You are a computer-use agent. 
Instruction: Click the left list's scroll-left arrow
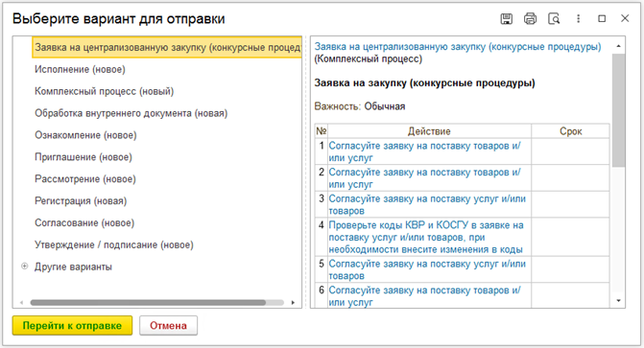22,303
